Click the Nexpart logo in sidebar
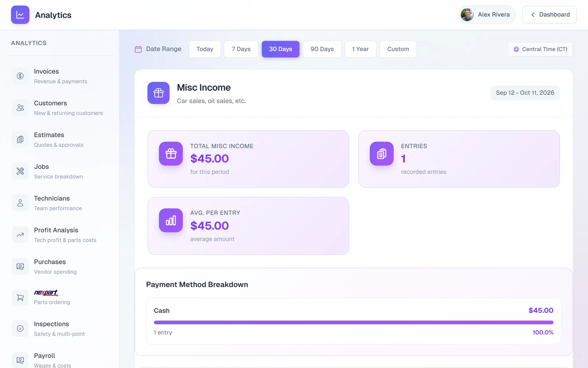Screen dimensions: 588x368 point(46,293)
